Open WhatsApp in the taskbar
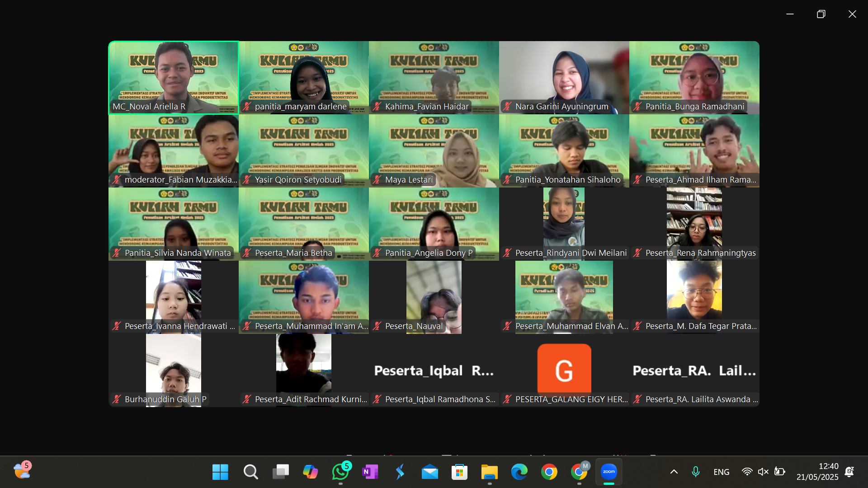The height and width of the screenshot is (488, 868). coord(340,472)
